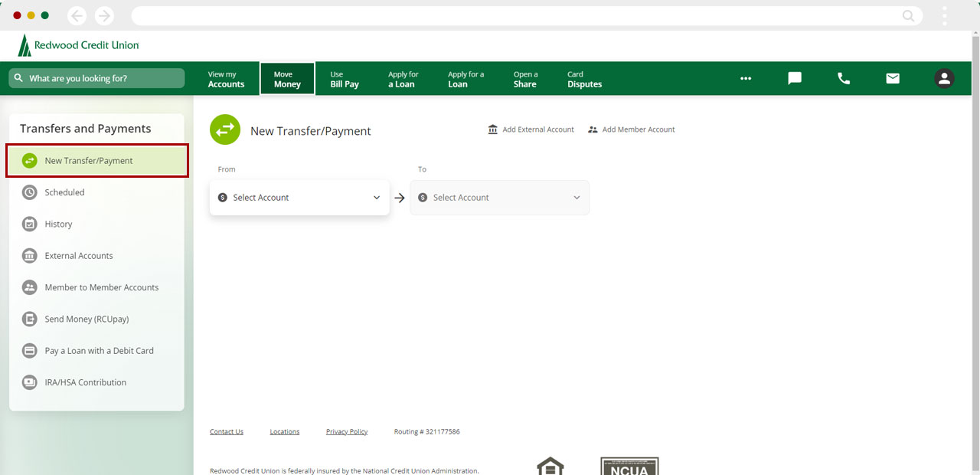Click the clock icon next to Scheduled
The width and height of the screenshot is (980, 475).
tap(29, 192)
